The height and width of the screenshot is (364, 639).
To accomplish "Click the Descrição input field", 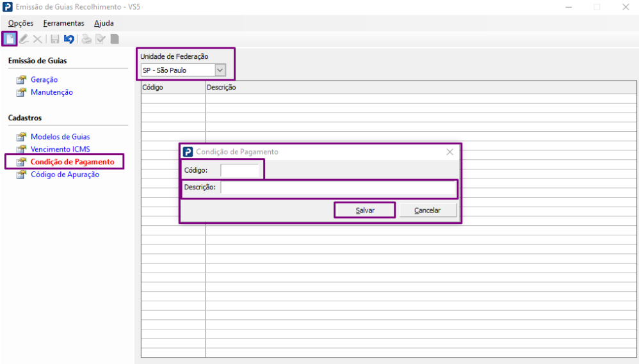I will (338, 187).
